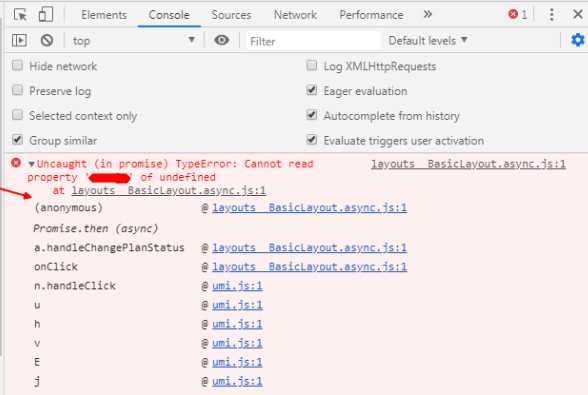Enable Log XMLHttpRequests checkbox
The image size is (588, 395).
pos(311,66)
